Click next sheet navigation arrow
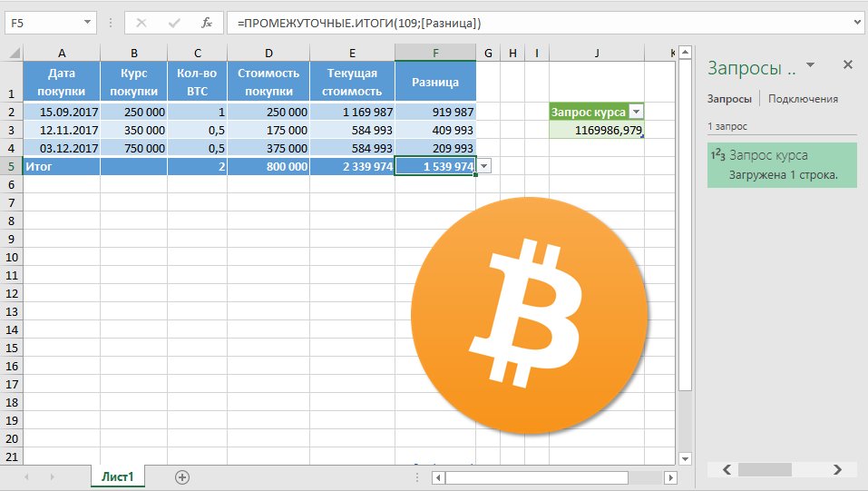868x491 pixels. (x=52, y=477)
